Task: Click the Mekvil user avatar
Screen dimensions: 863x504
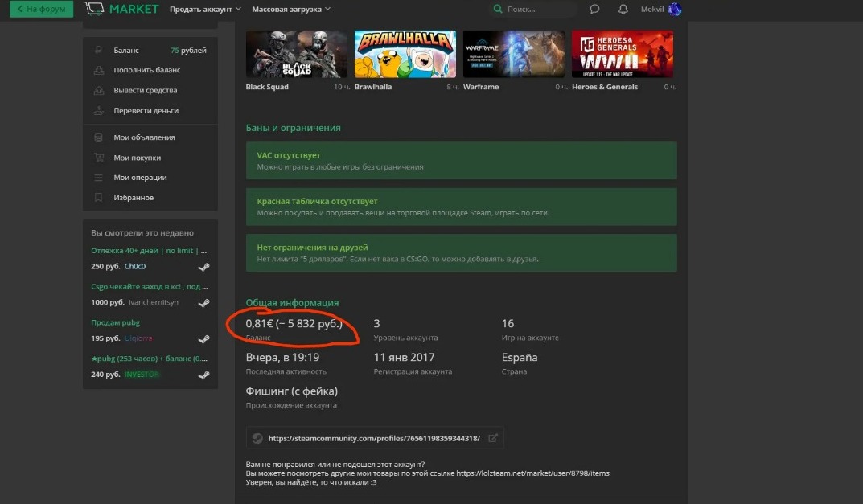Action: [674, 10]
